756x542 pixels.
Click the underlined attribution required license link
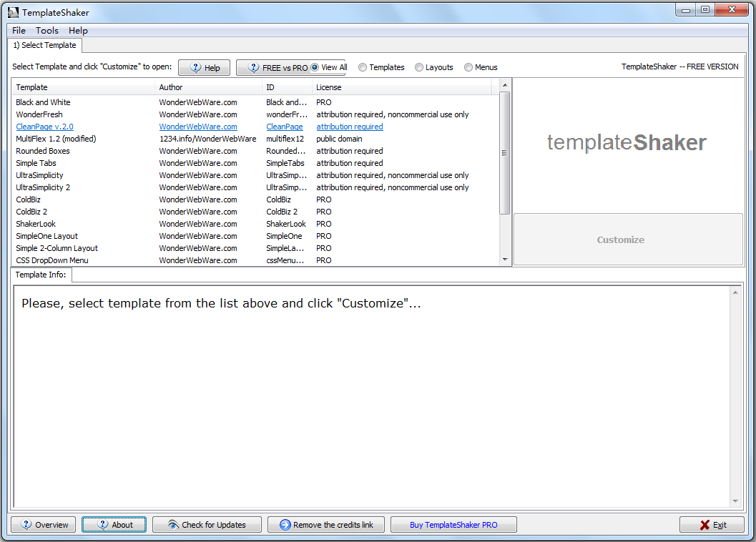(350, 127)
